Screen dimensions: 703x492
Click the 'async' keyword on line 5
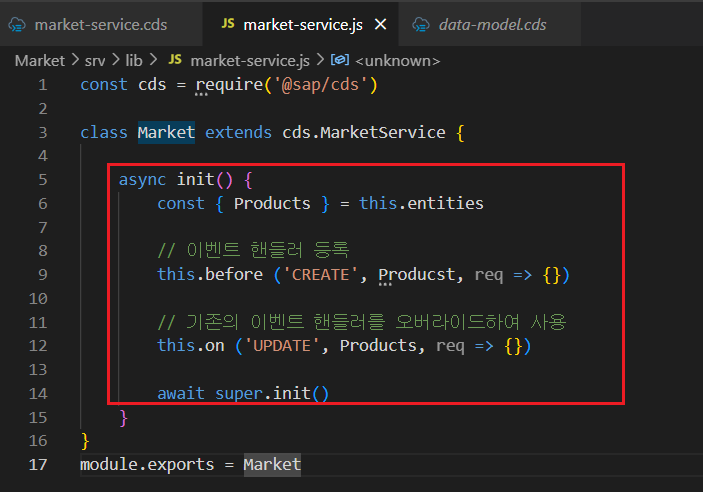click(142, 180)
